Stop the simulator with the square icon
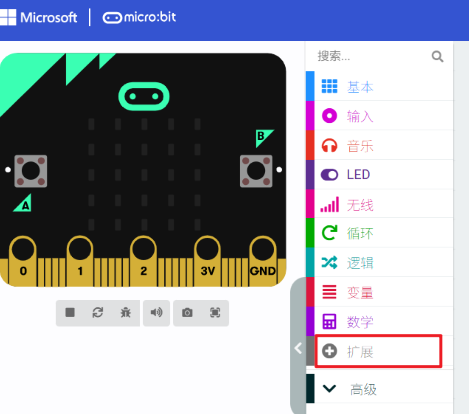469x414 pixels. pyautogui.click(x=70, y=313)
